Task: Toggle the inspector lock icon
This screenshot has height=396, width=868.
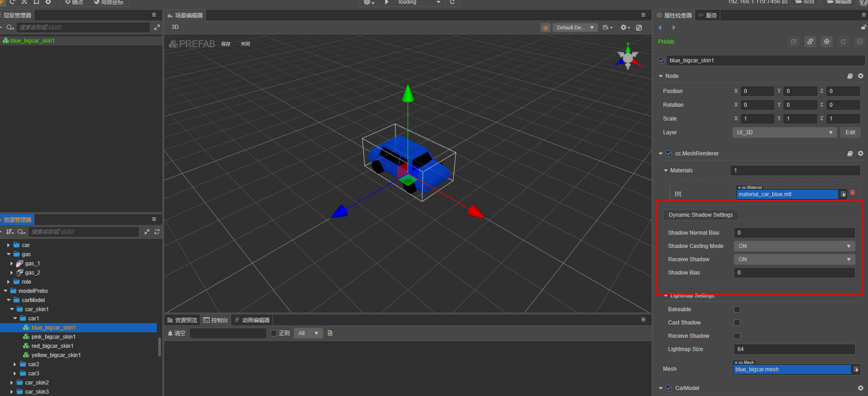Action: click(x=863, y=27)
